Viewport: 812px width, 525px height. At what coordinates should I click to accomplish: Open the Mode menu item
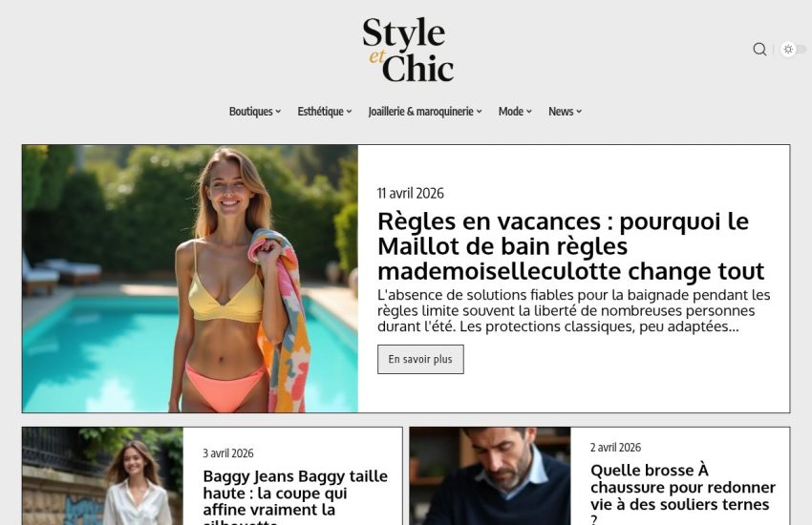click(515, 112)
